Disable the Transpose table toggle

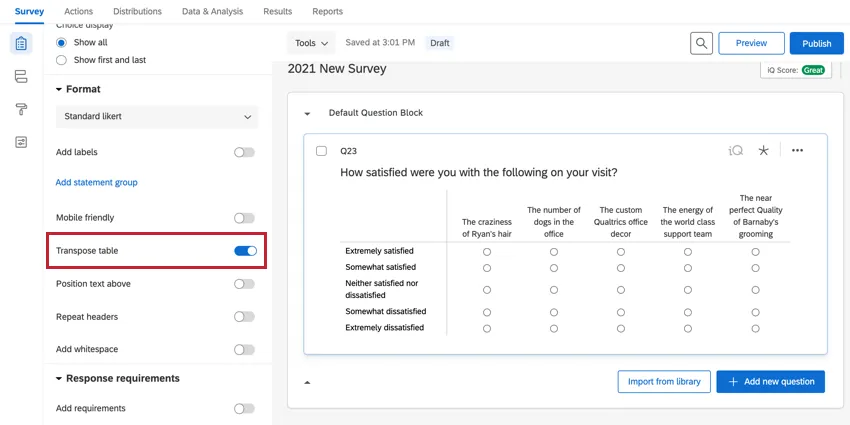click(x=245, y=251)
